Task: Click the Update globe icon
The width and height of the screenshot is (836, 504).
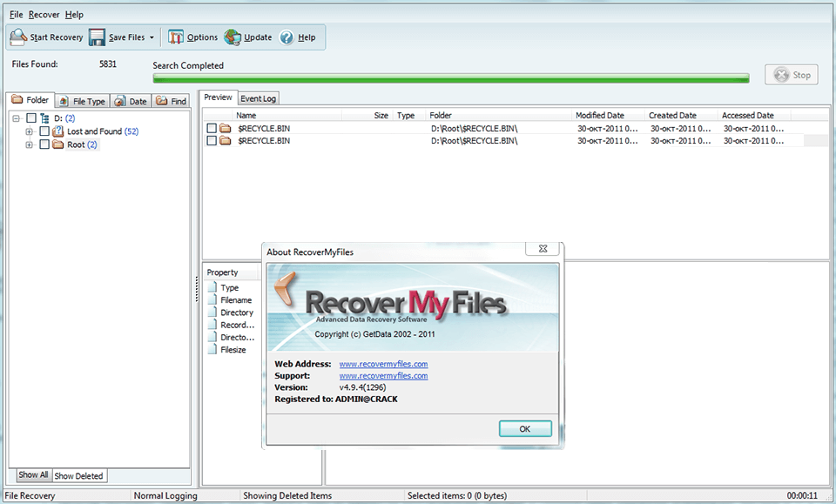Action: [232, 37]
